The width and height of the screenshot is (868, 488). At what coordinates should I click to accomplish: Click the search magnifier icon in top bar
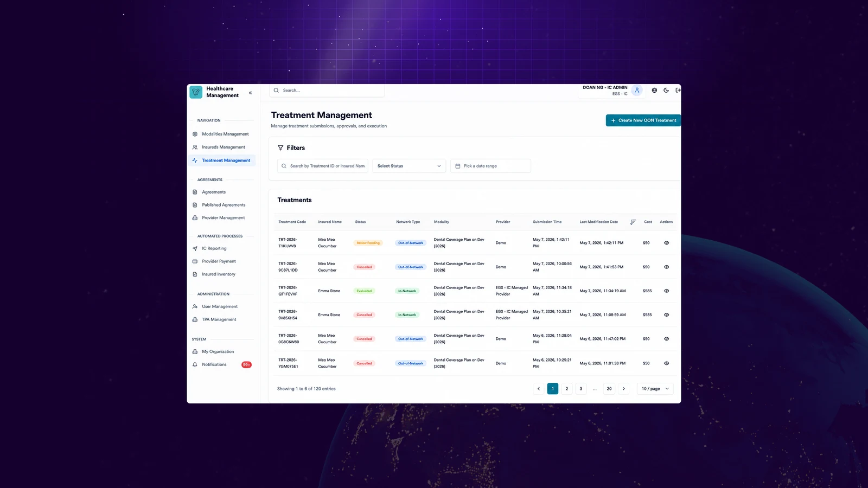click(x=276, y=91)
